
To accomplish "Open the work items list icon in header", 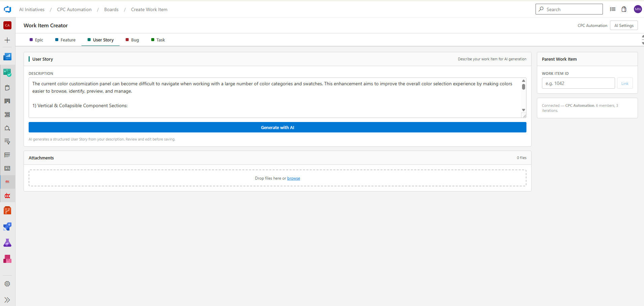I will [x=613, y=9].
